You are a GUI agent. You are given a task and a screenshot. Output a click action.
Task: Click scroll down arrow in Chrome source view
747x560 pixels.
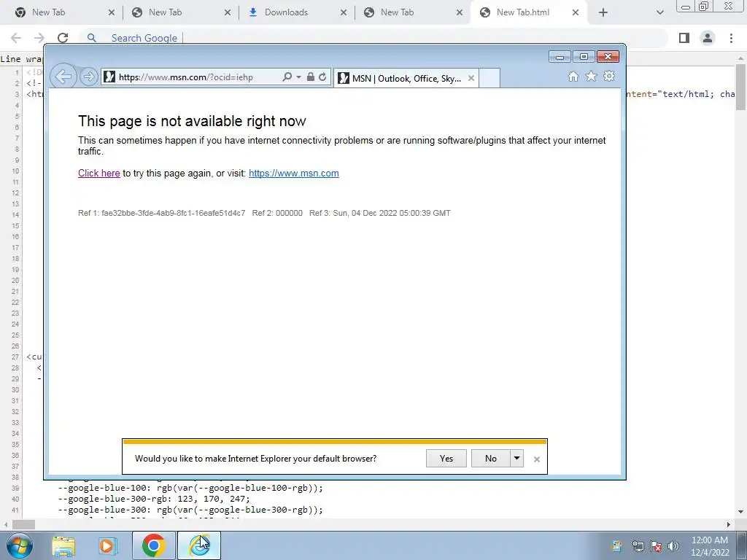tap(741, 513)
